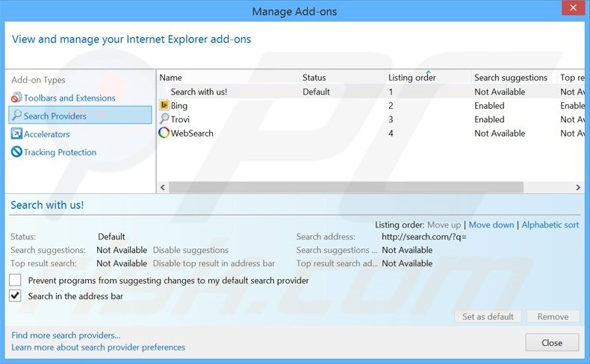Viewport: 590px width, 364px height.
Task: Select the Bing search provider row
Action: [x=370, y=106]
